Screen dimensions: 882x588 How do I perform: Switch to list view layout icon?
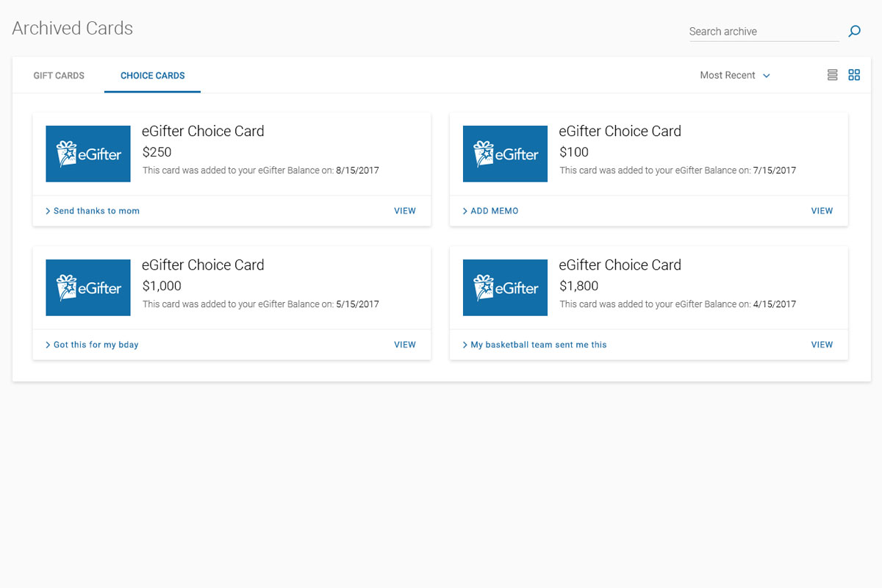click(x=832, y=75)
